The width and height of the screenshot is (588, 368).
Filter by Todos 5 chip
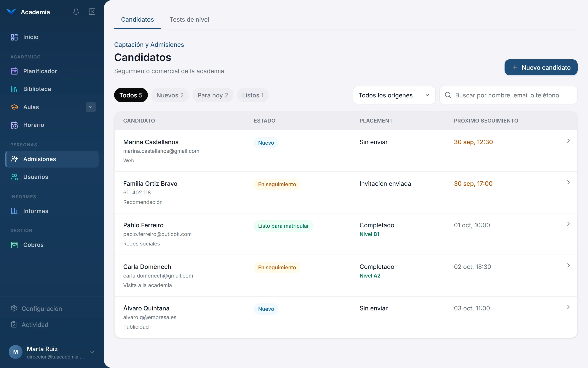pyautogui.click(x=131, y=95)
